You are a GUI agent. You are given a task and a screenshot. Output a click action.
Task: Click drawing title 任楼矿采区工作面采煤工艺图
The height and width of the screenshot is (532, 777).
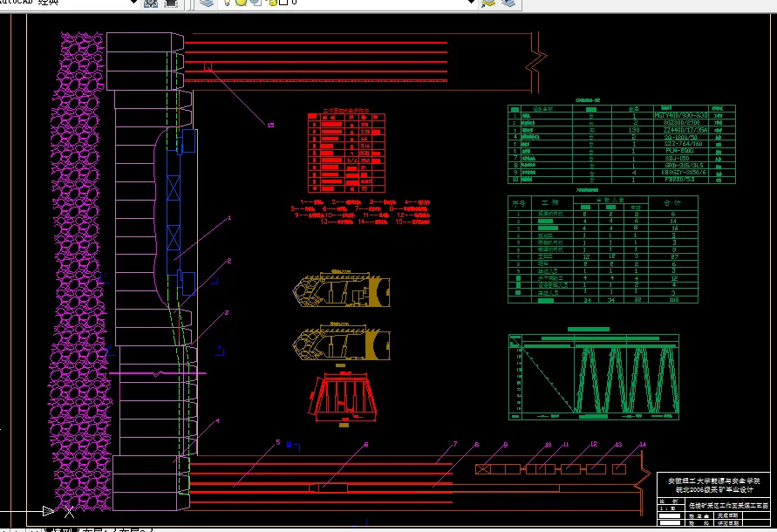point(728,506)
